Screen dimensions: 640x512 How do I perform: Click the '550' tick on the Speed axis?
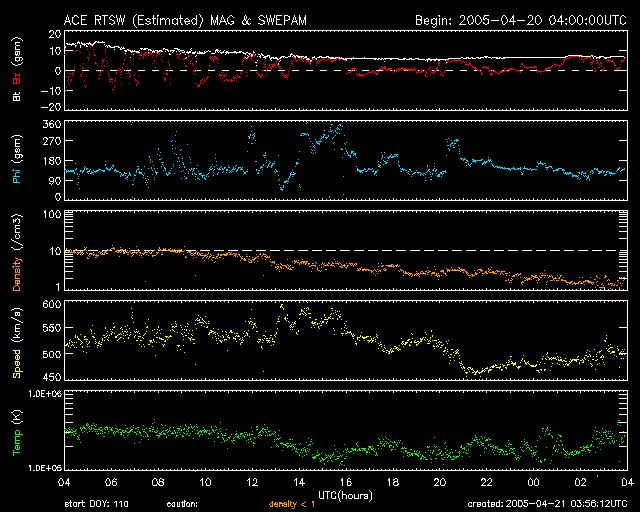click(52, 328)
